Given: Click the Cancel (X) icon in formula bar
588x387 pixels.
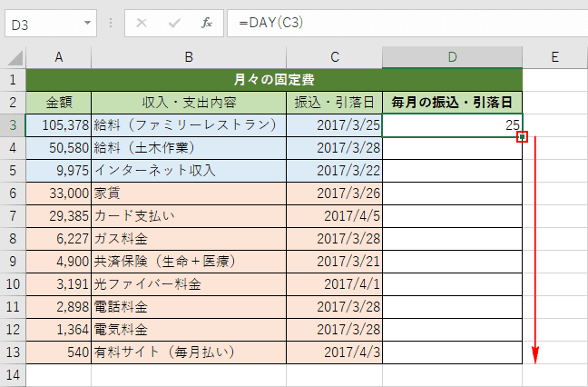Looking at the screenshot, I should point(142,24).
